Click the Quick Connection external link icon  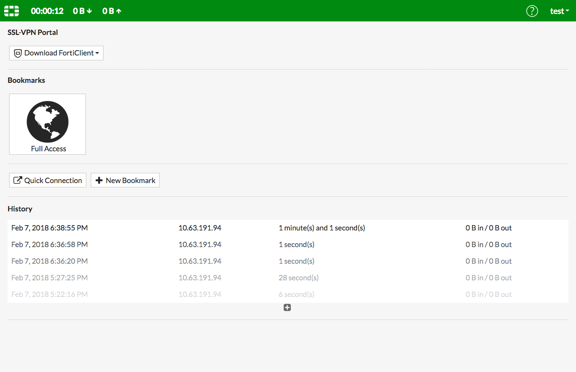[17, 180]
